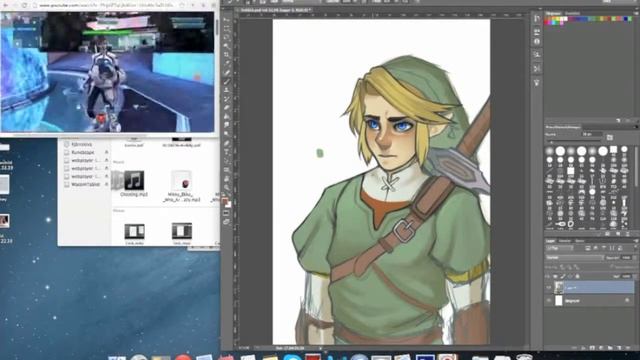Select the open document tab in Photoshop
The image size is (640, 360).
[x=277, y=10]
